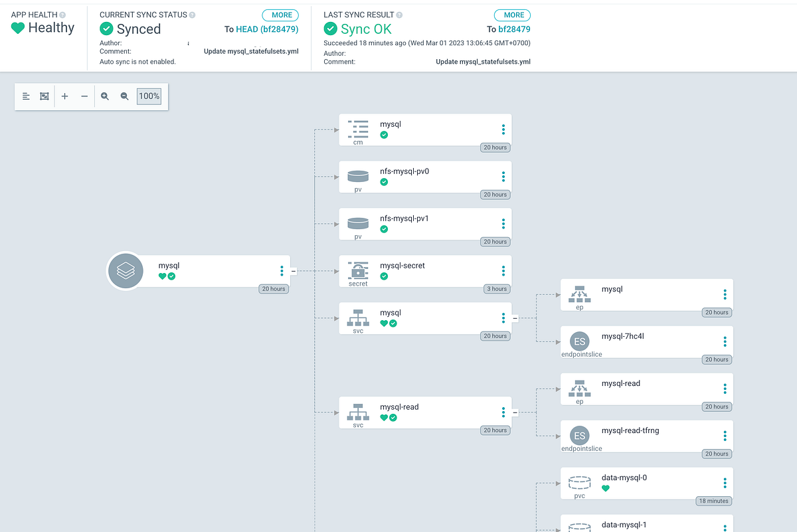Click the mysql-secret lock icon
The image size is (797, 532).
tap(358, 269)
